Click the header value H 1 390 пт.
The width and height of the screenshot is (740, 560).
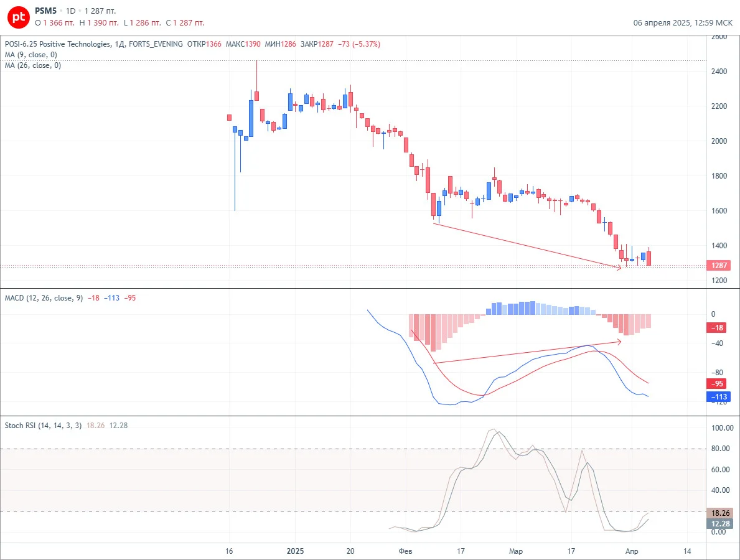[x=99, y=22]
